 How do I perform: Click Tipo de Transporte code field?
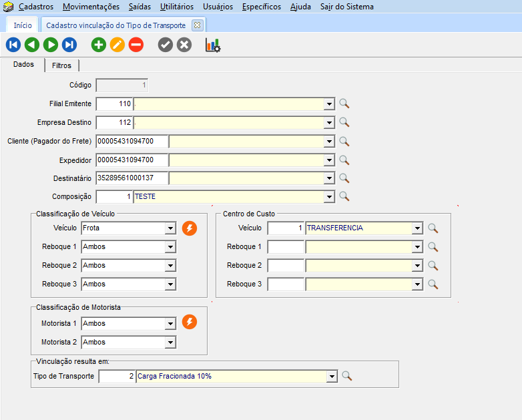[117, 377]
